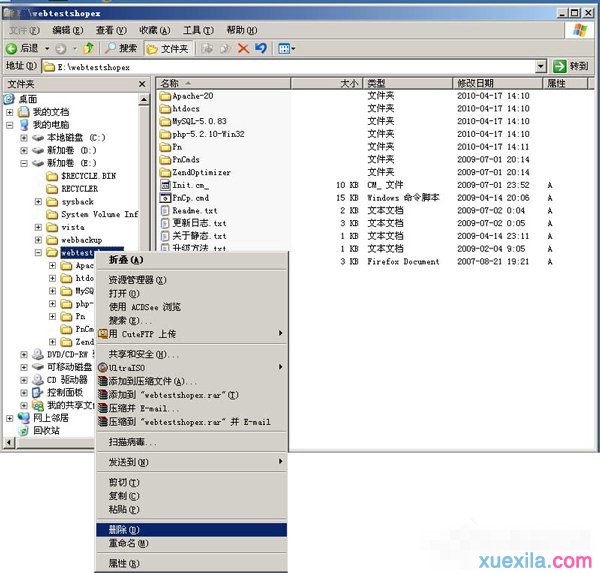Click PnCp.cmd script file icon
Screen dimensions: 600x573
[165, 198]
